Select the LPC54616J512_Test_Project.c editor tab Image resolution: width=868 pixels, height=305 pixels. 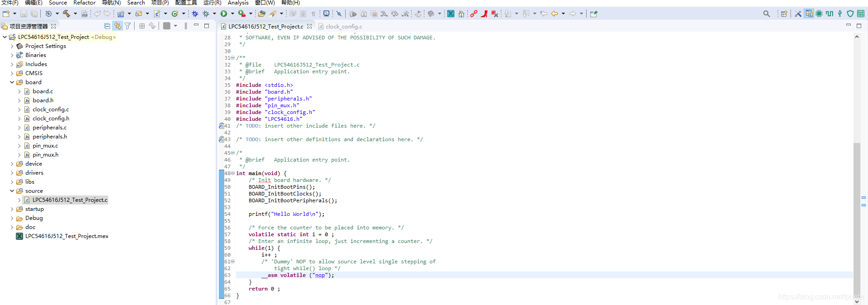pos(265,26)
